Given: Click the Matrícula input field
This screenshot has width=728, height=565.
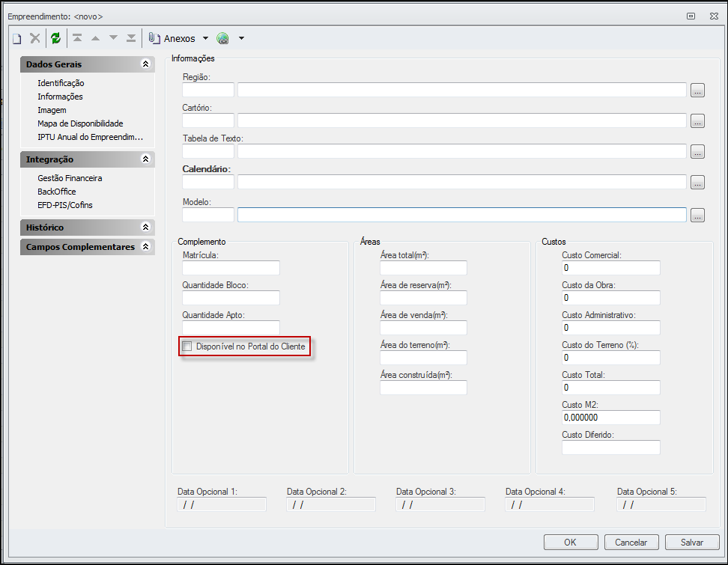Looking at the screenshot, I should click(x=231, y=268).
